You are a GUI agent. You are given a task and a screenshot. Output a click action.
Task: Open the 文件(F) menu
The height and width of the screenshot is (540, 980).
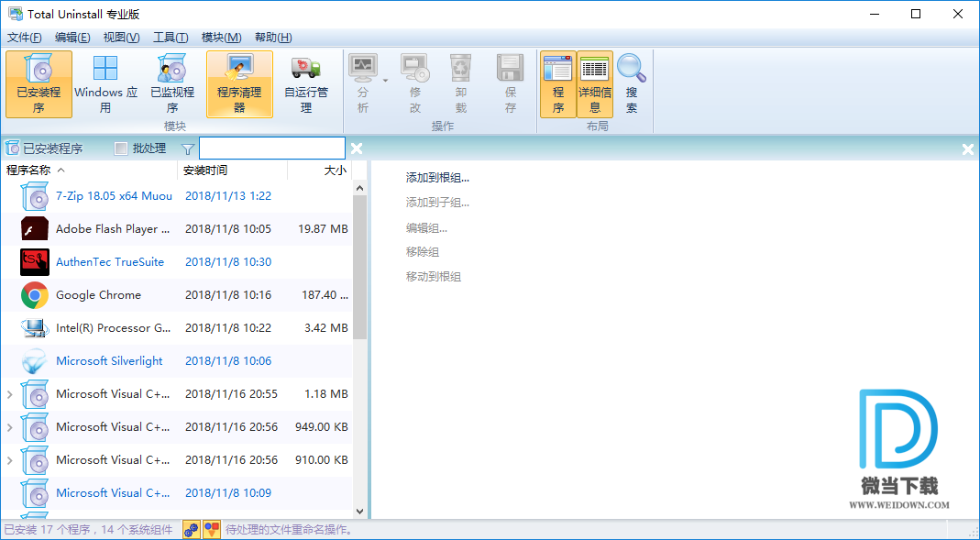[25, 38]
